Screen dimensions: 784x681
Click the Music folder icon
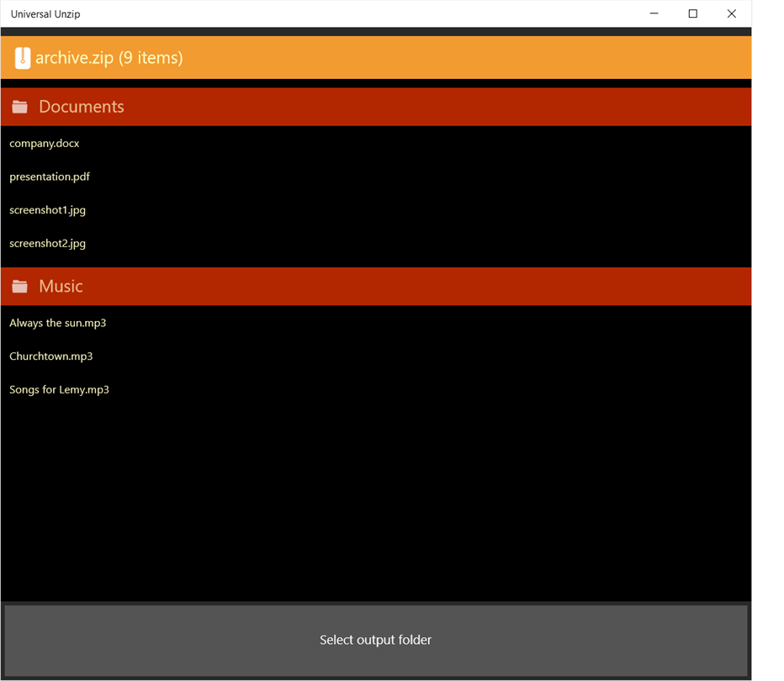click(19, 286)
